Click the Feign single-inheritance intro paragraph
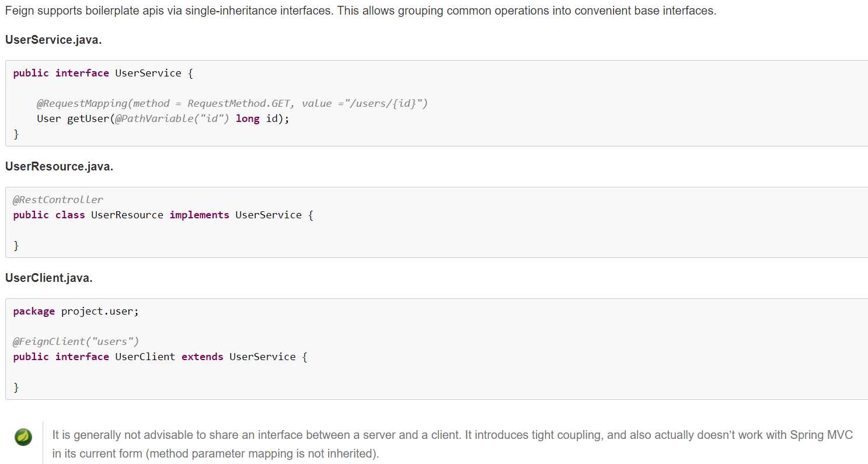Screen dimensions: 868x464 click(x=360, y=11)
